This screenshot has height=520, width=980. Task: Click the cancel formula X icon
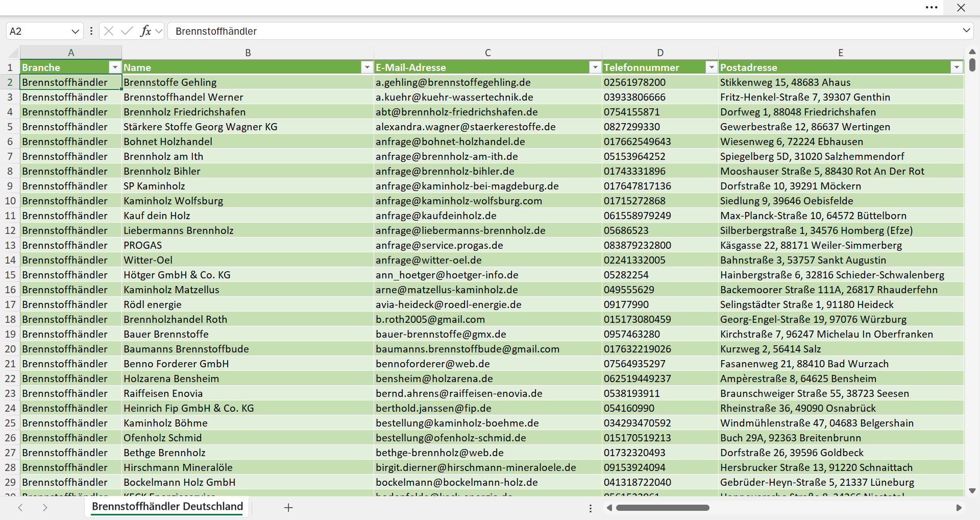click(x=108, y=31)
